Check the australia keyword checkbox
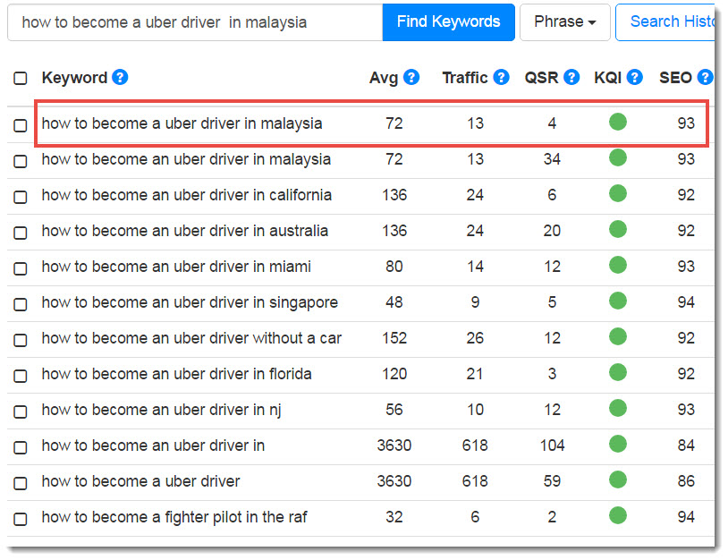 point(21,233)
